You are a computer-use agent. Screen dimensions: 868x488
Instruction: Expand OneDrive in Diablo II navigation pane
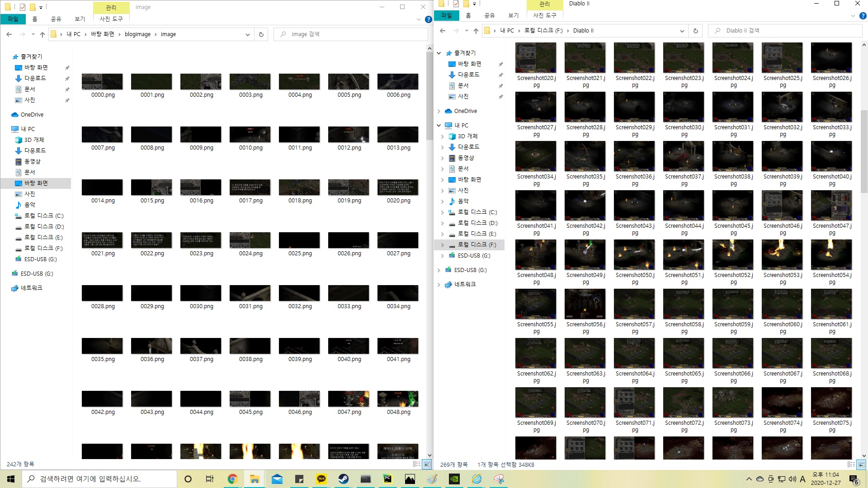(439, 111)
